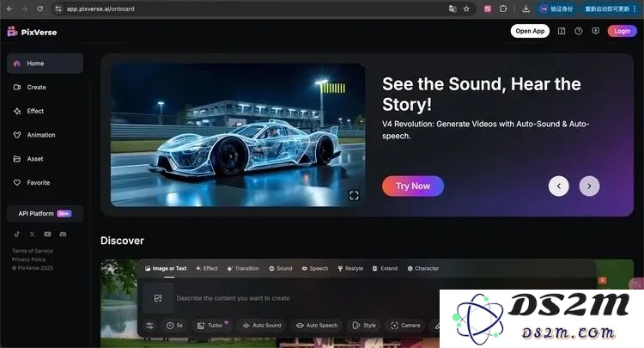
Task: Open the browser translate icon
Action: point(453,9)
